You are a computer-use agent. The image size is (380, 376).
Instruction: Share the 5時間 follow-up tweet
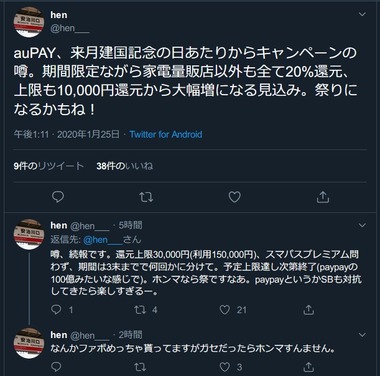(309, 310)
